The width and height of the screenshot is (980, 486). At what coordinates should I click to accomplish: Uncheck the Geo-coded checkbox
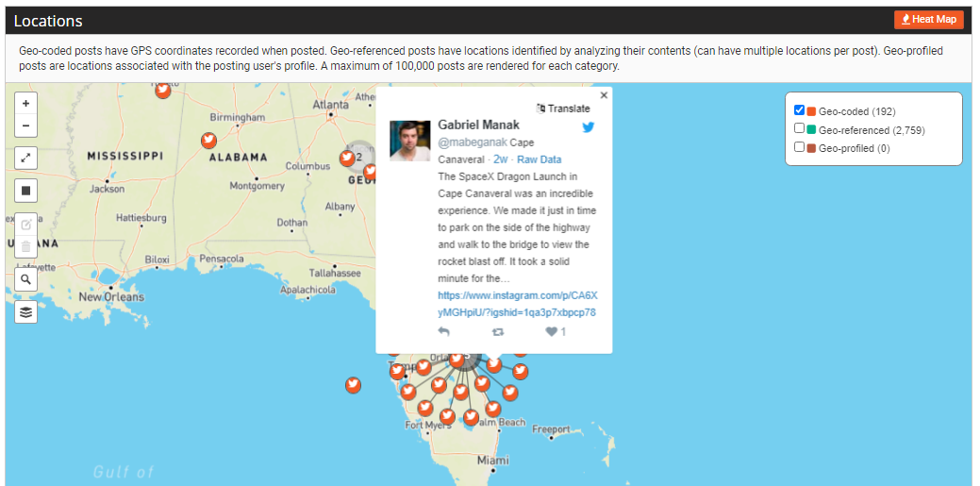tap(799, 110)
